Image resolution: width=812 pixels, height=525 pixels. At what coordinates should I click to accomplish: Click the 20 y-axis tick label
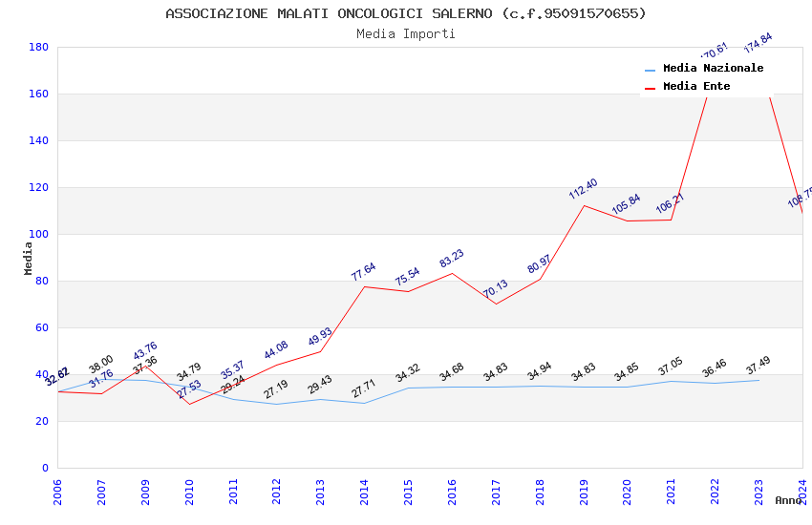coord(42,421)
